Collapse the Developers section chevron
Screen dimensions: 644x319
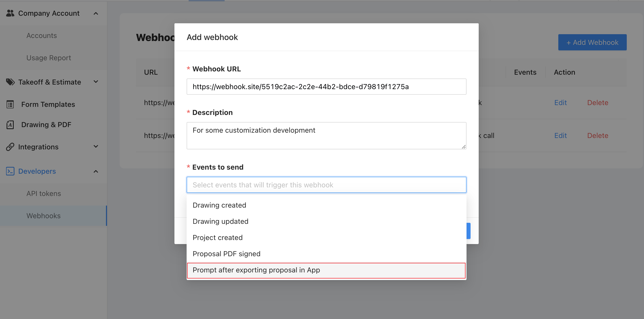(96, 171)
